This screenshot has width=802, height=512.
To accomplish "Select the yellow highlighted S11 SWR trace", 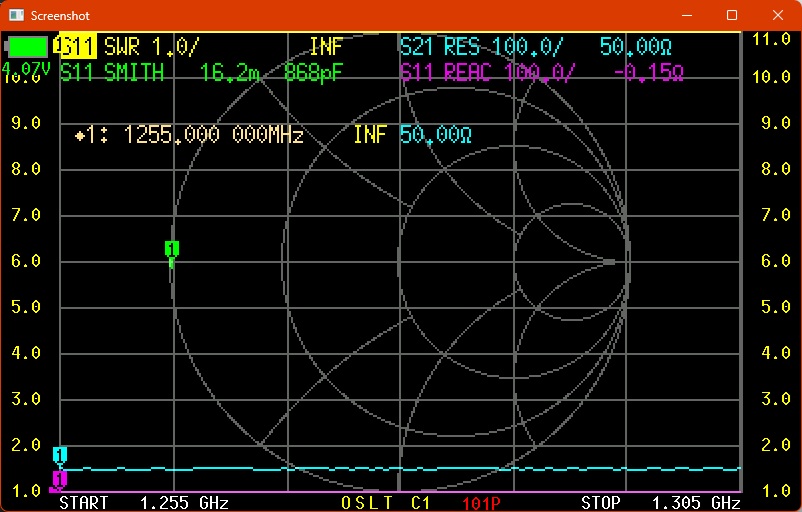I will (77, 46).
